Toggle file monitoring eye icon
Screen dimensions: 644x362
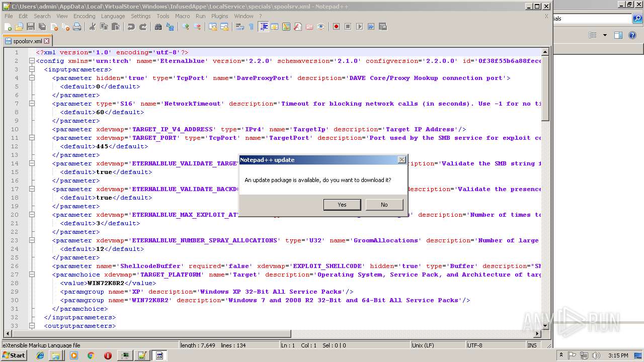pos(321,27)
